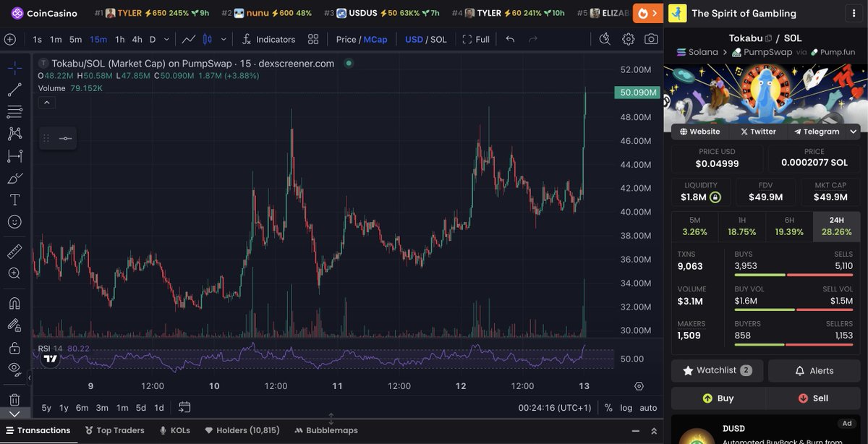Select the ruler measure tool

(x=14, y=252)
